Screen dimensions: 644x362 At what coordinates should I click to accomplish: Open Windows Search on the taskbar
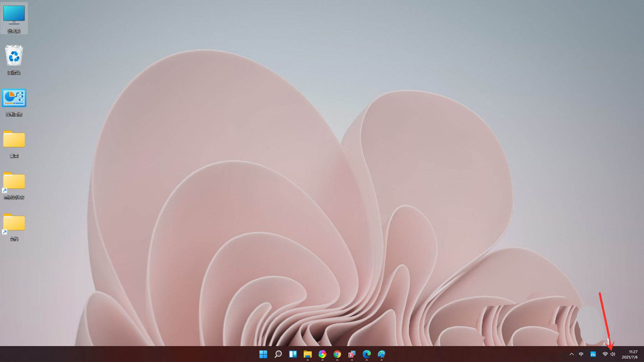coord(277,354)
